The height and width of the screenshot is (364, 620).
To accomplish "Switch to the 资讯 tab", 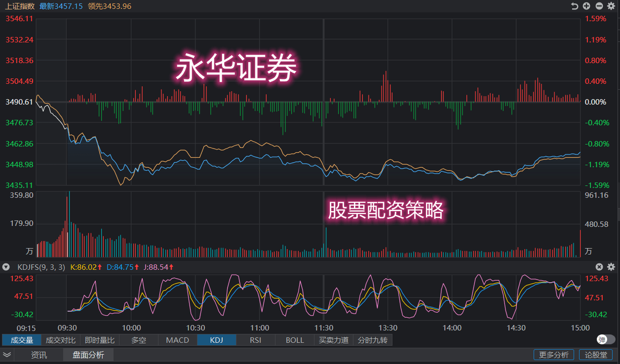I will pos(39,355).
